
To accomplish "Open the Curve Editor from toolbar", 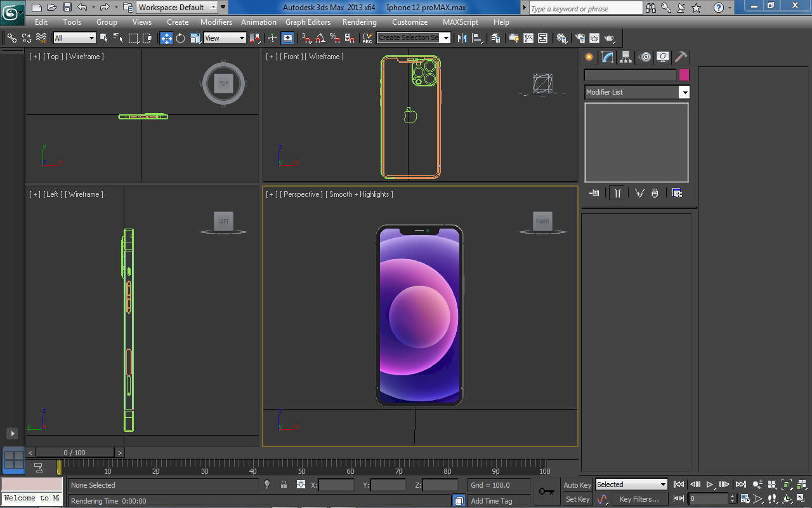I will click(528, 38).
